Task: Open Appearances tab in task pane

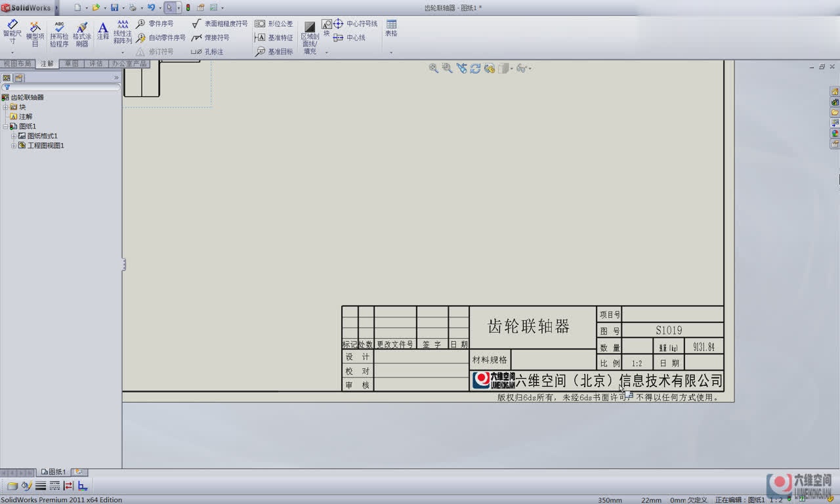Action: [835, 133]
